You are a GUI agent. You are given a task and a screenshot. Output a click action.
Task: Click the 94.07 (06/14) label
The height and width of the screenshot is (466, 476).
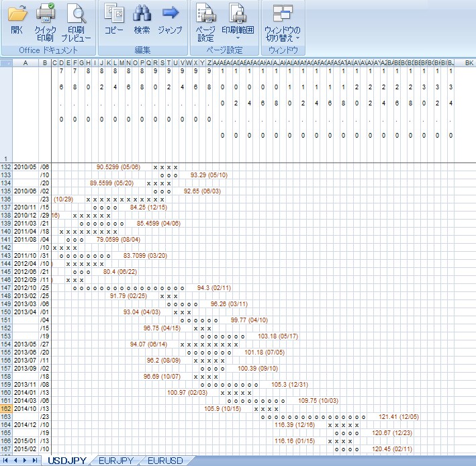click(x=148, y=344)
